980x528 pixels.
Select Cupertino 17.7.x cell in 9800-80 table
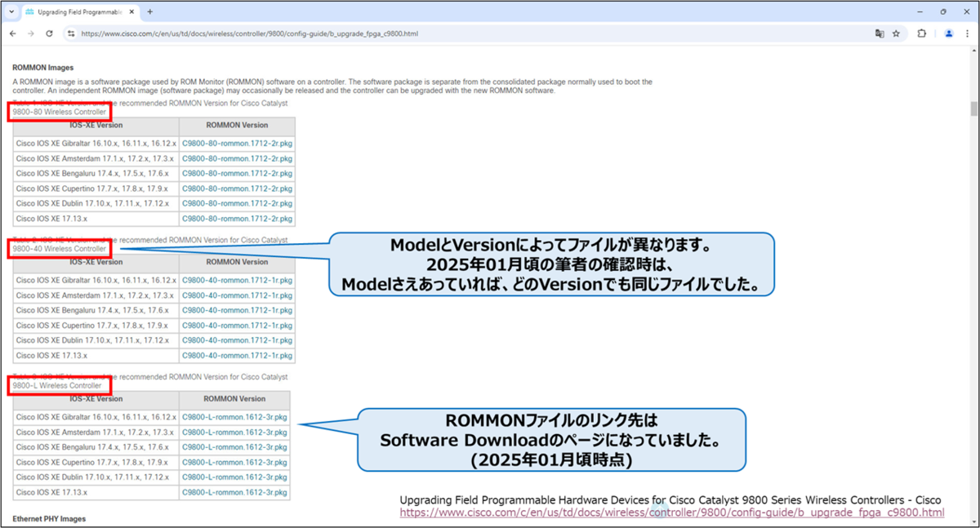96,189
